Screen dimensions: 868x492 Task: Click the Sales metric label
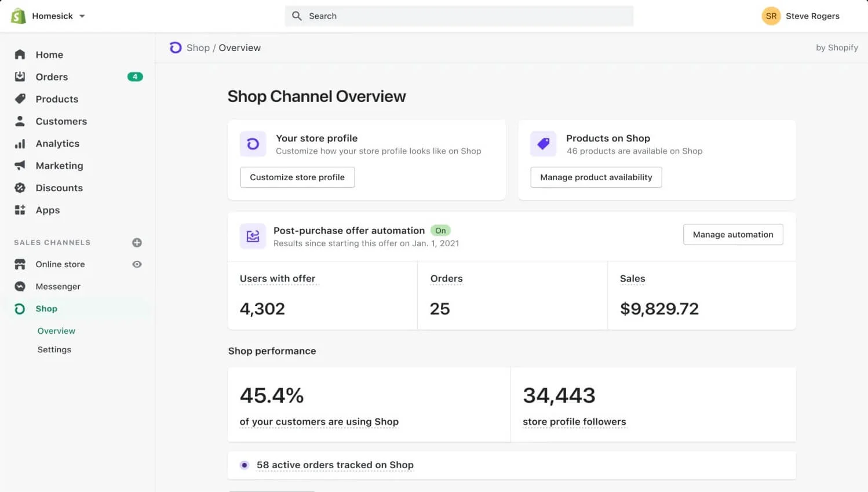(x=632, y=279)
